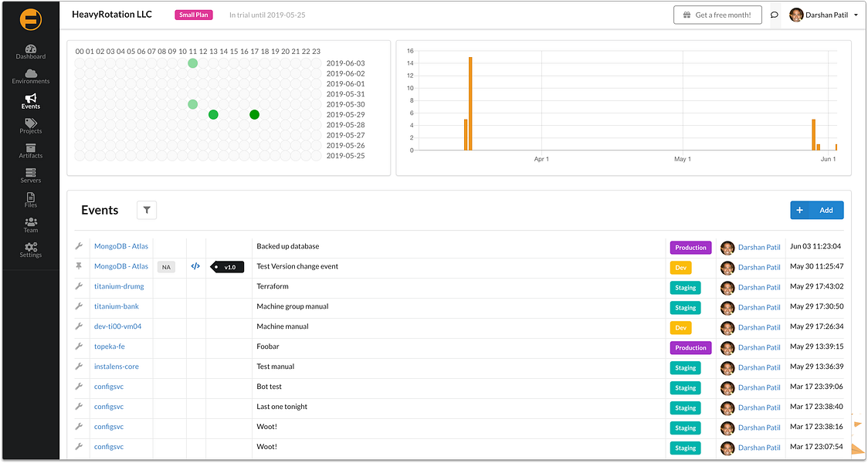Click the wrench icon on Bot test row
The image size is (868, 463).
pyautogui.click(x=80, y=386)
